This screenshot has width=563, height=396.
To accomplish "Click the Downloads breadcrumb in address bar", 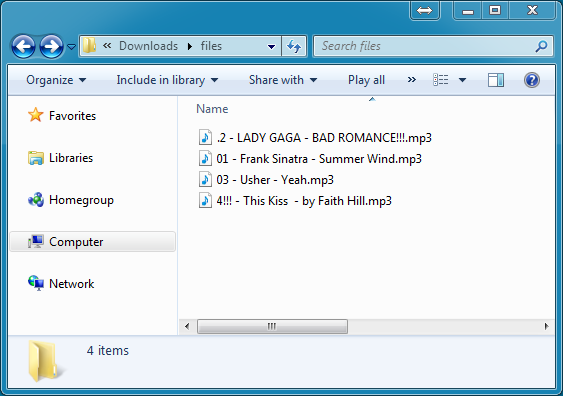I will [148, 46].
